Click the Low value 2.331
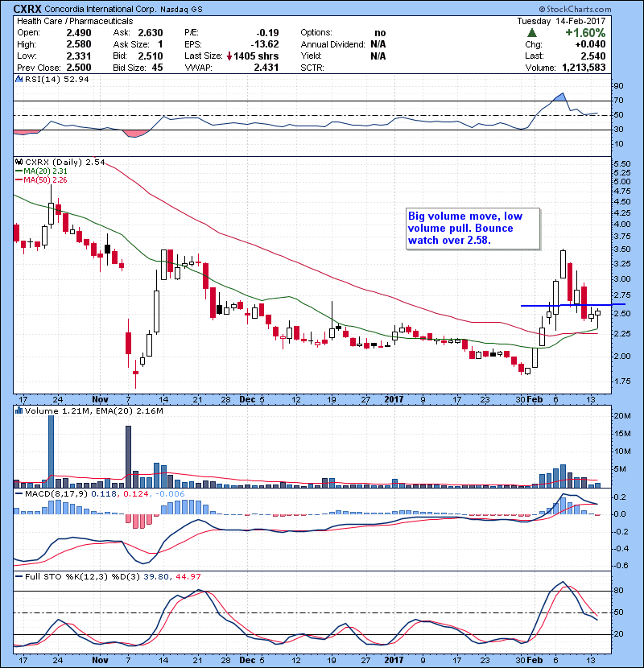The height and width of the screenshot is (668, 644). (79, 56)
